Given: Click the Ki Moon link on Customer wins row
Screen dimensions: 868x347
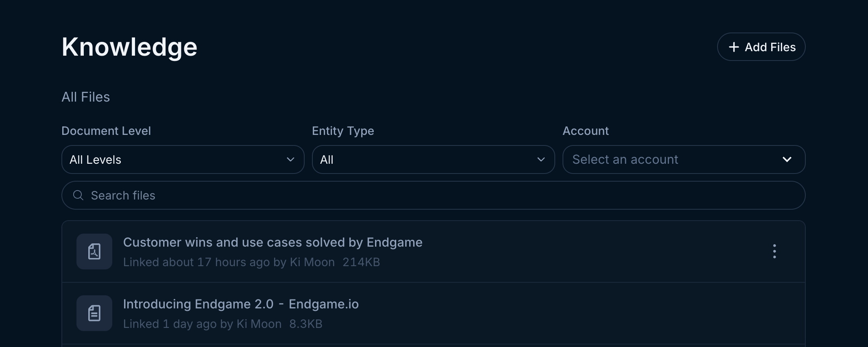Looking at the screenshot, I should tap(312, 262).
